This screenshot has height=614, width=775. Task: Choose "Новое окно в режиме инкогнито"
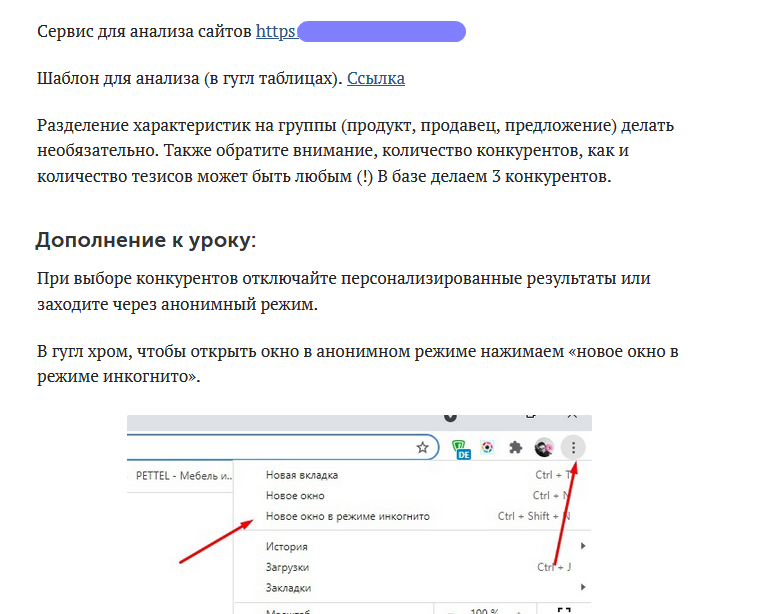(347, 517)
